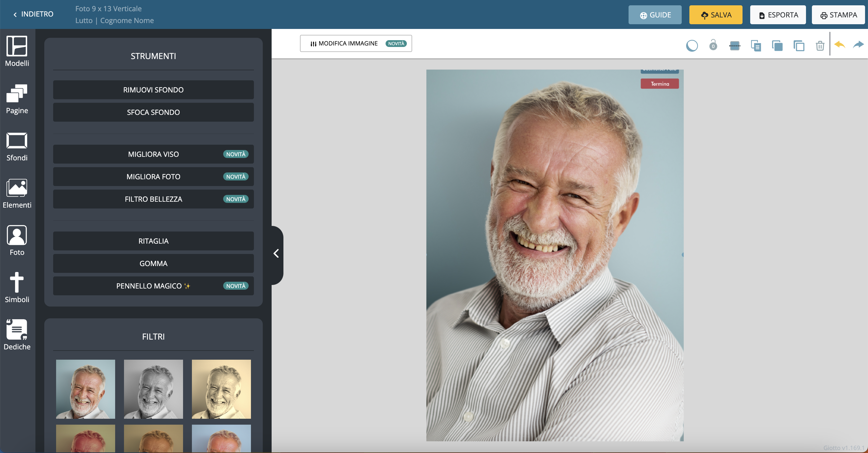Click the duplicate copy-paste icon
Image resolution: width=868 pixels, height=453 pixels.
tap(756, 45)
